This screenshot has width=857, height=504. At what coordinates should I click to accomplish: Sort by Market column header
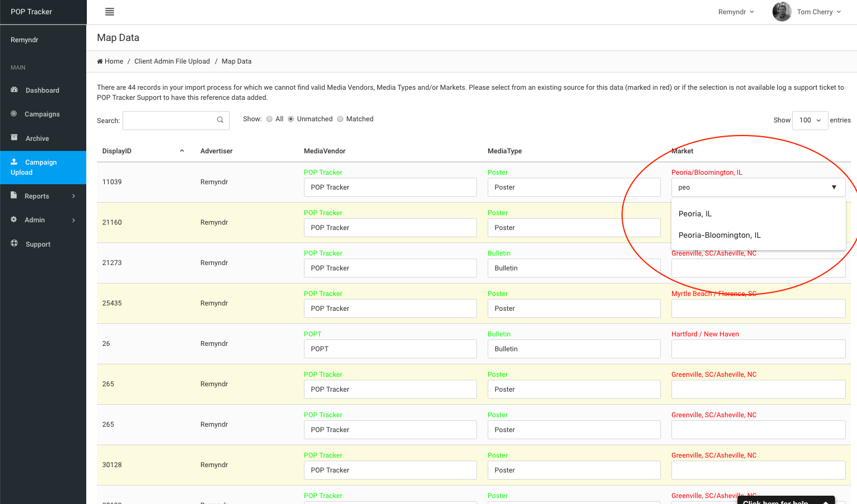(x=683, y=151)
